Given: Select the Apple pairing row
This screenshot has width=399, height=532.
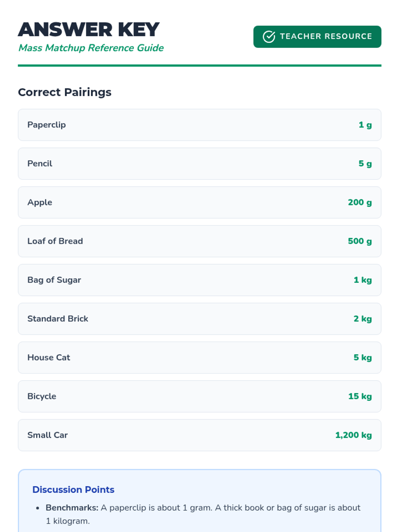Looking at the screenshot, I should point(199,202).
